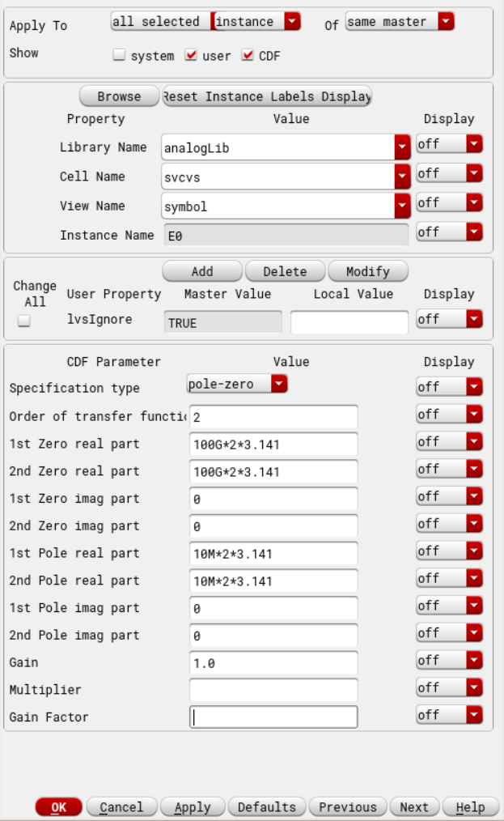Click the Add user property button
This screenshot has height=821, width=504.
point(202,271)
